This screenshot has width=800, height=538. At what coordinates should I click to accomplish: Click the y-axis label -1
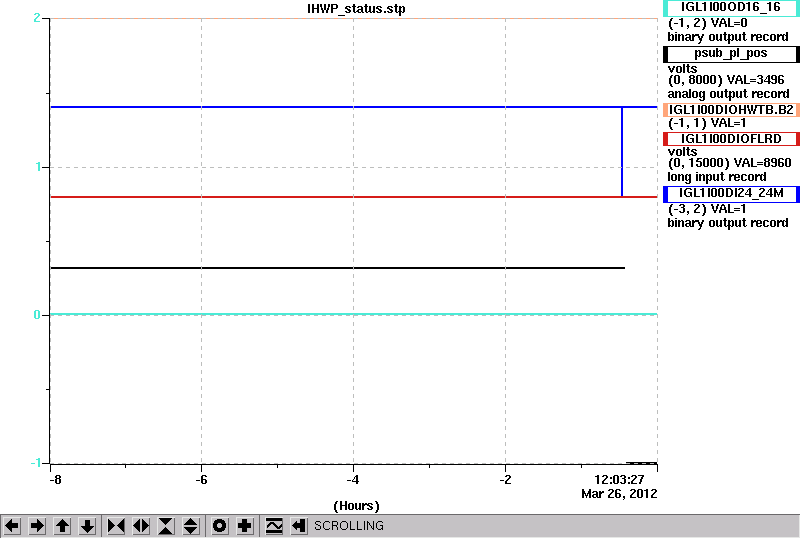[x=35, y=462]
